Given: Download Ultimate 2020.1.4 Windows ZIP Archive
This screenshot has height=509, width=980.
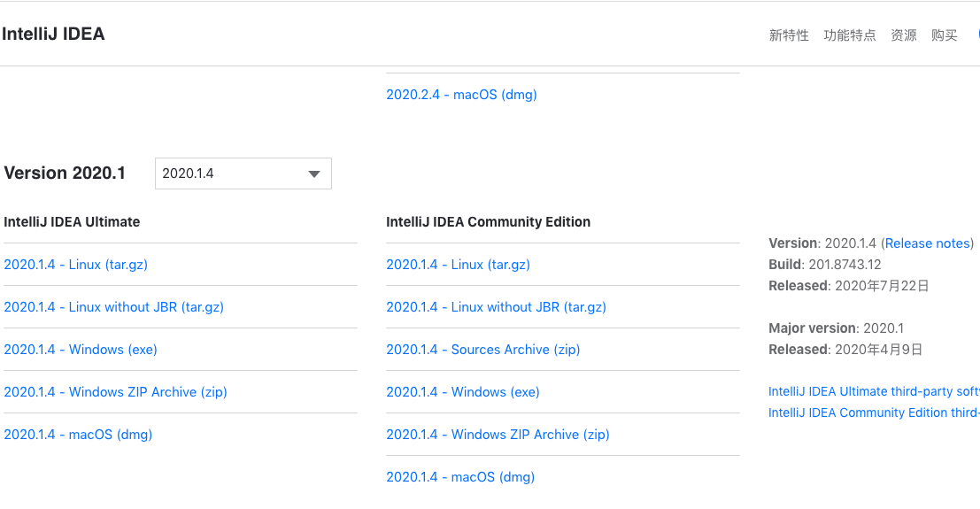Looking at the screenshot, I should (x=116, y=392).
